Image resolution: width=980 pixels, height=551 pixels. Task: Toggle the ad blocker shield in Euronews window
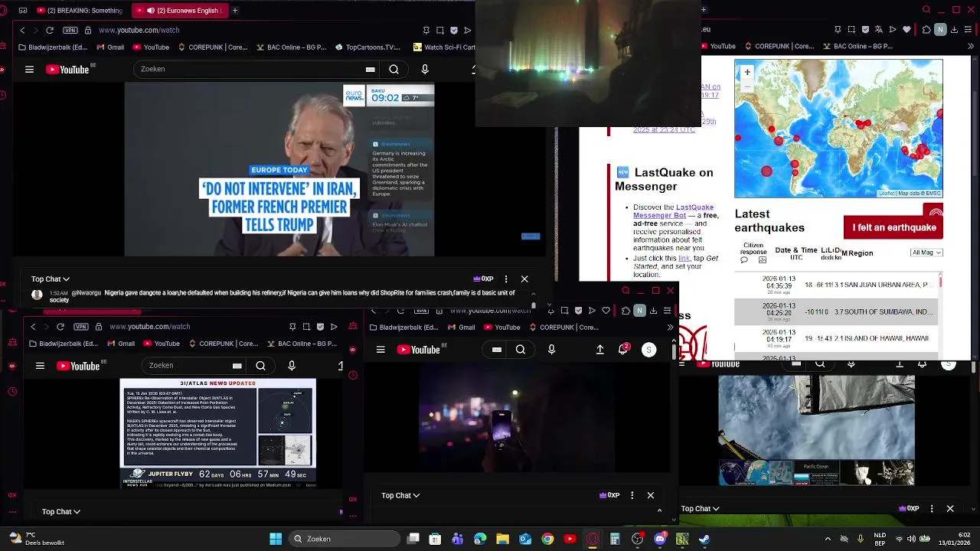(x=454, y=30)
